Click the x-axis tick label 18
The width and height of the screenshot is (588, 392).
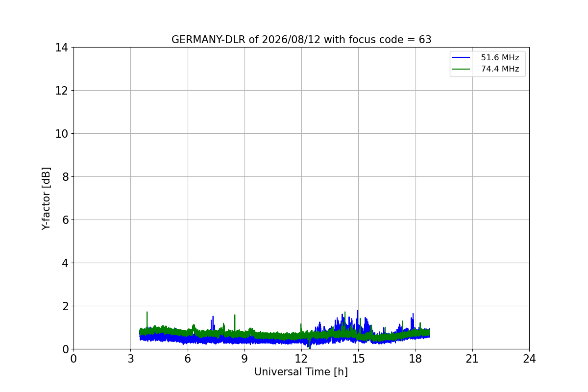416,359
